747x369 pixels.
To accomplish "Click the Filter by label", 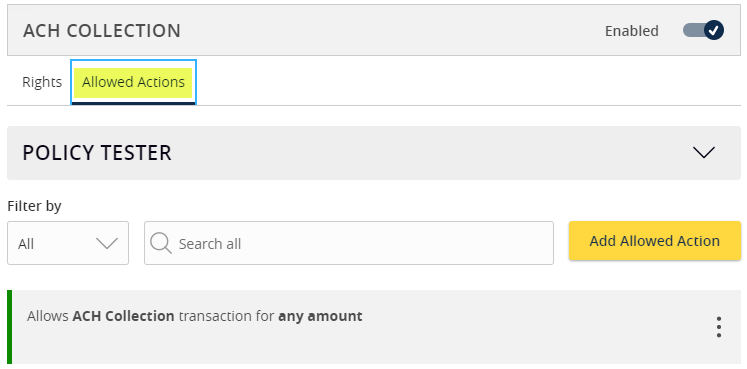I will coord(34,206).
